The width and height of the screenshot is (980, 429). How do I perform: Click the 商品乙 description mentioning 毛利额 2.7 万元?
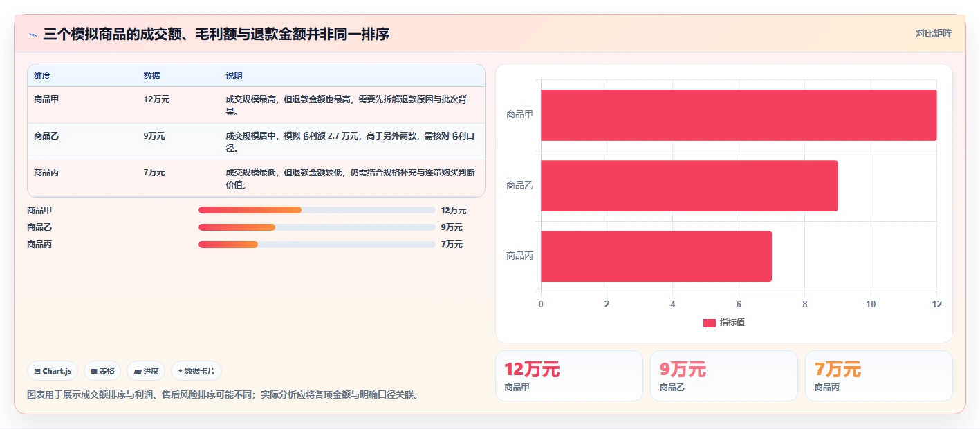click(x=351, y=142)
